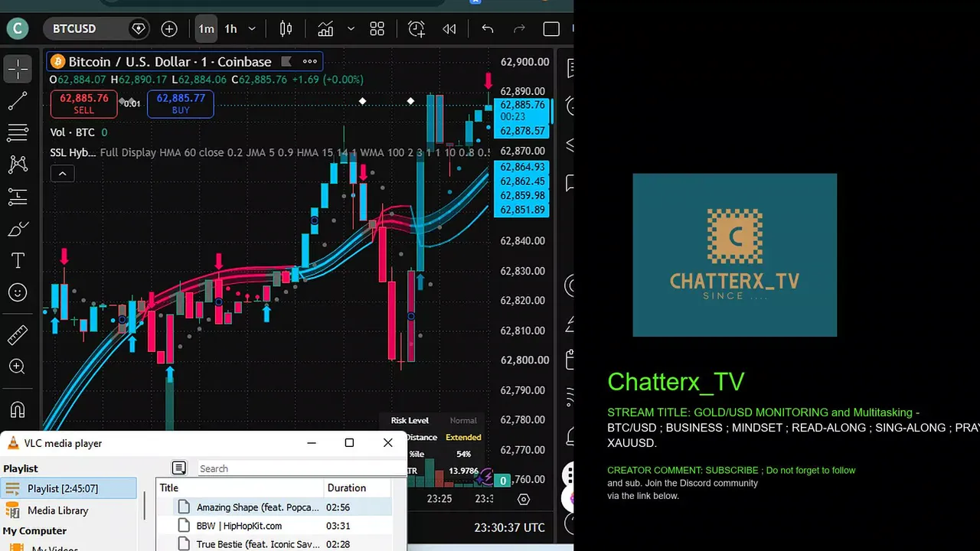Open the Indicators menu
The width and height of the screenshot is (980, 551).
click(325, 29)
